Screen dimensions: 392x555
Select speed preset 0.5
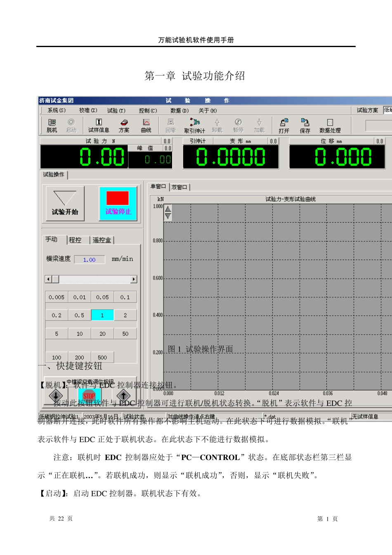[x=80, y=315]
